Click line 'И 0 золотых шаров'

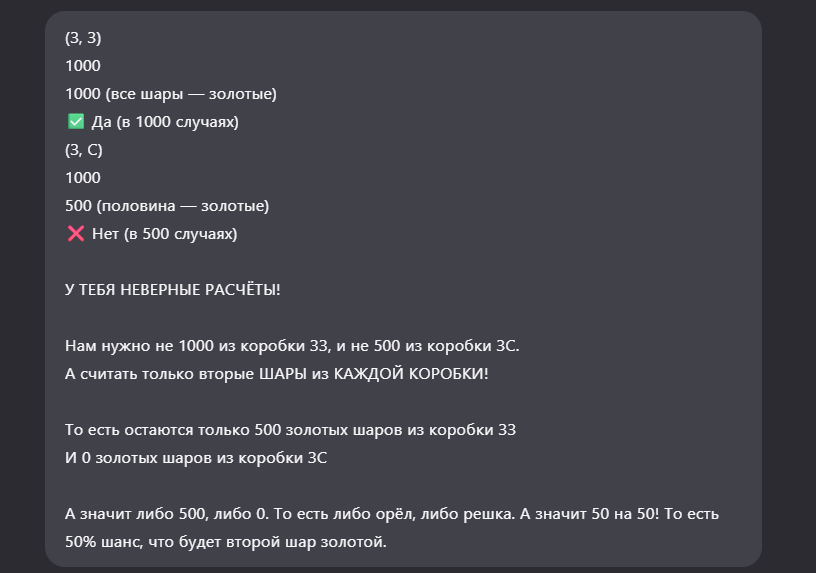click(x=196, y=458)
